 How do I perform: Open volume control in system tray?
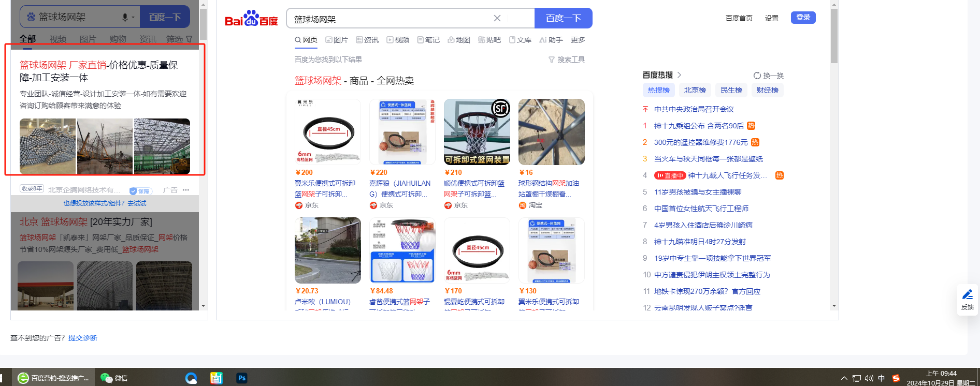(869, 378)
